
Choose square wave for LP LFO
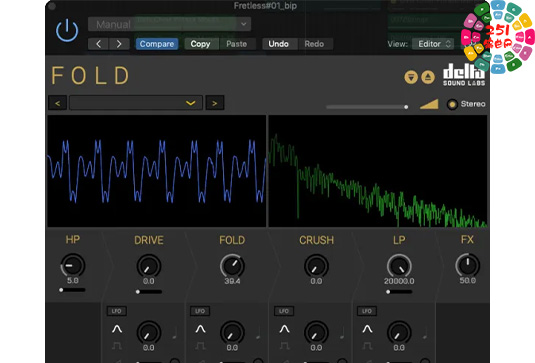[367, 346]
